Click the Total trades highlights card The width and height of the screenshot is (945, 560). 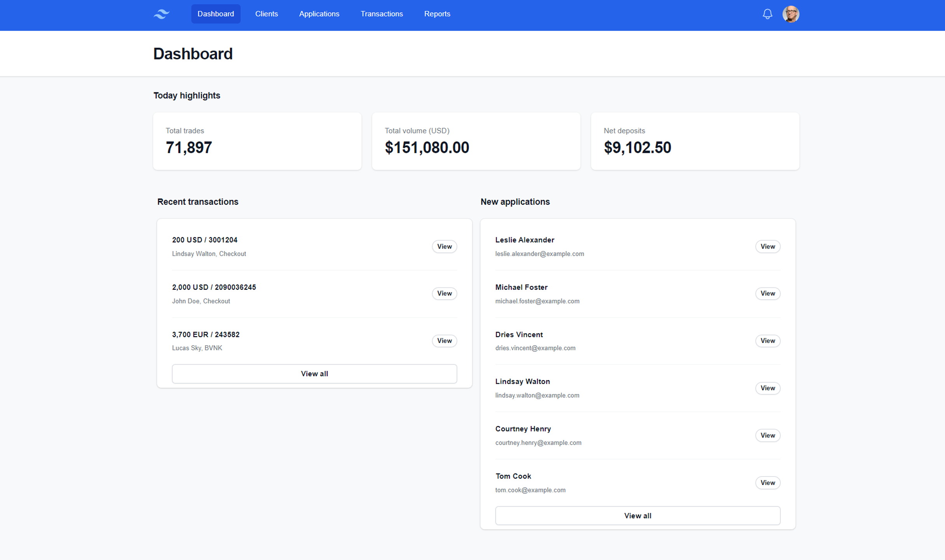[257, 141]
